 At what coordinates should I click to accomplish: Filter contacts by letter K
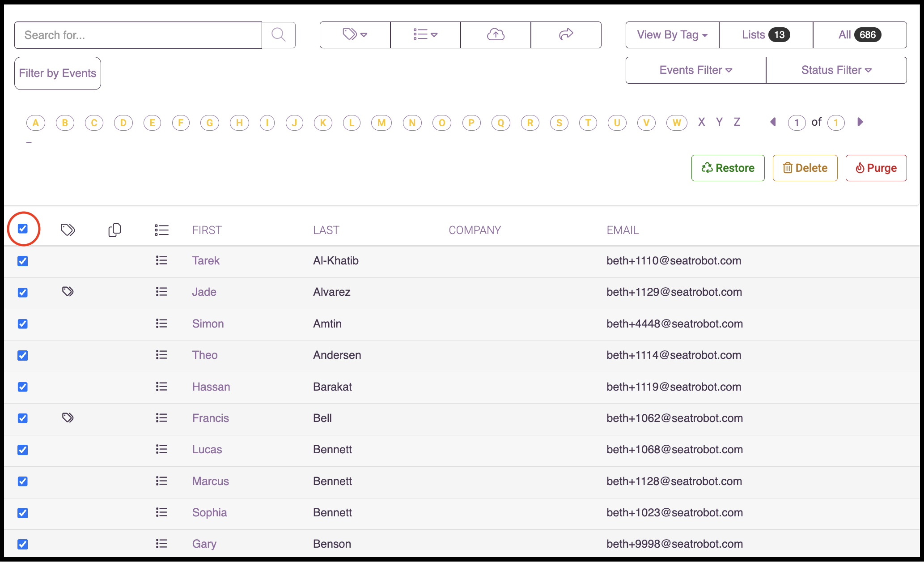(323, 123)
